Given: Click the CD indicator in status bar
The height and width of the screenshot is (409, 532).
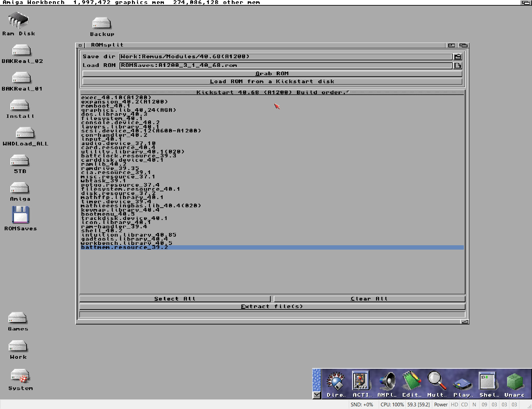Looking at the screenshot, I should (465, 405).
